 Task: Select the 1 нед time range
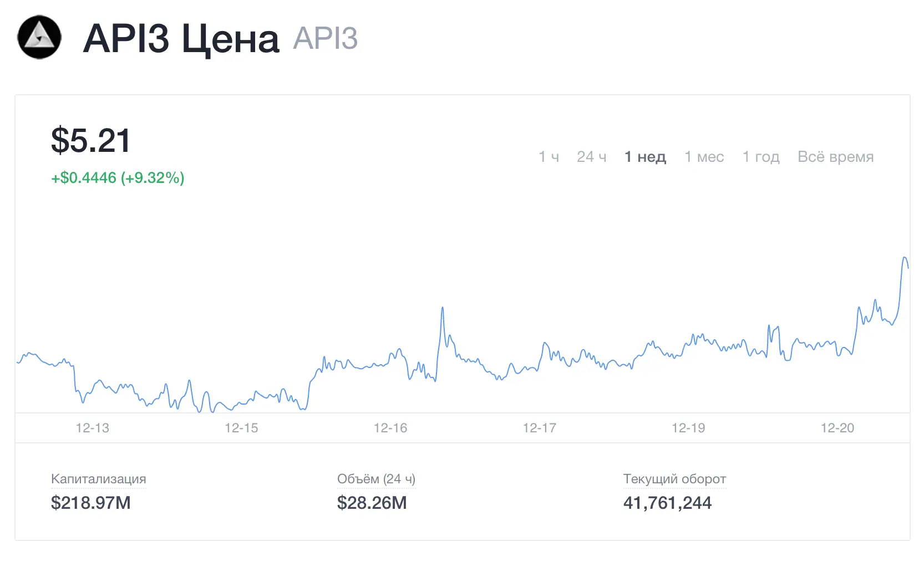(x=645, y=157)
